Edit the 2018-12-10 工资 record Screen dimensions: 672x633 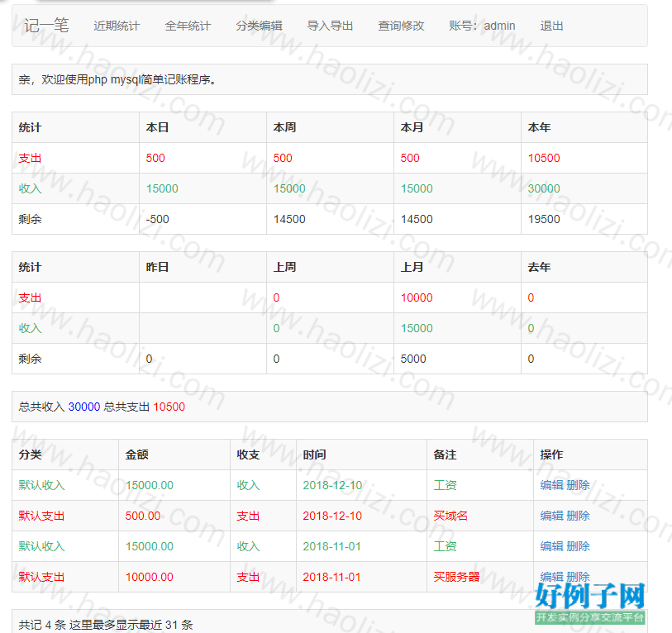pos(551,485)
